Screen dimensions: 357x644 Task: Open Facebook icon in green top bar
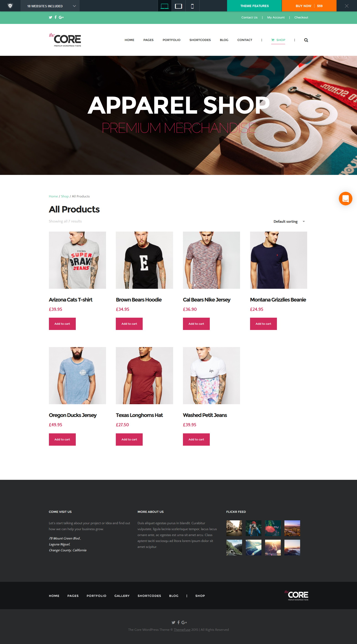tap(56, 17)
